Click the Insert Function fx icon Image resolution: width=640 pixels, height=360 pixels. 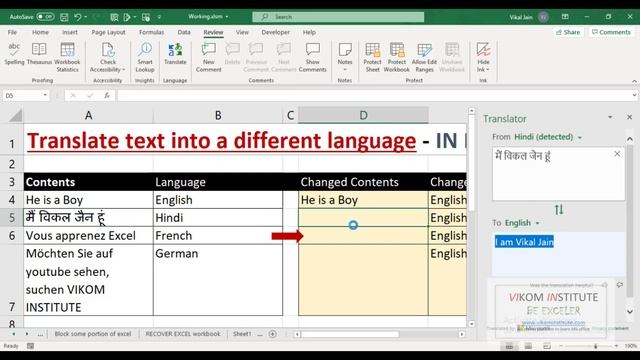(107, 95)
